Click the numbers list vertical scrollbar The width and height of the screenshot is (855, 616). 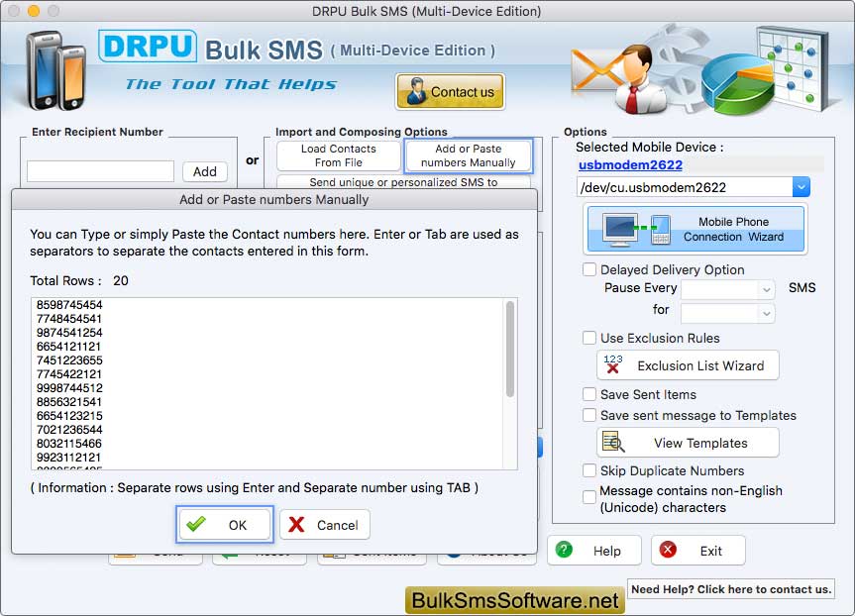[x=510, y=349]
